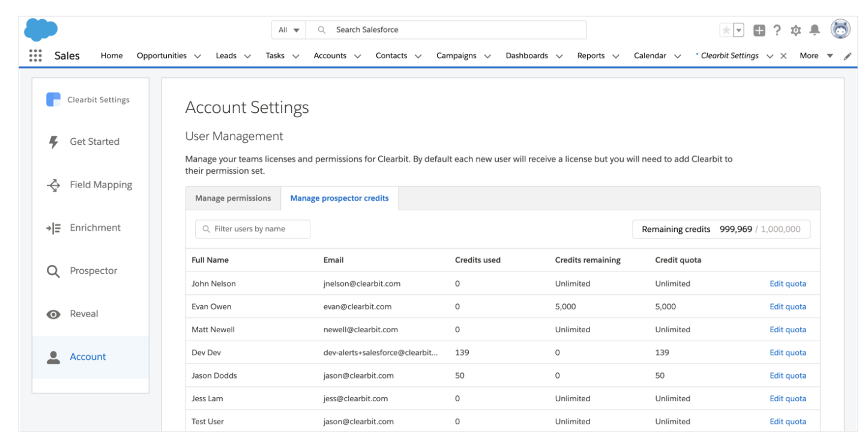
Task: Open the setup gear icon
Action: (796, 30)
